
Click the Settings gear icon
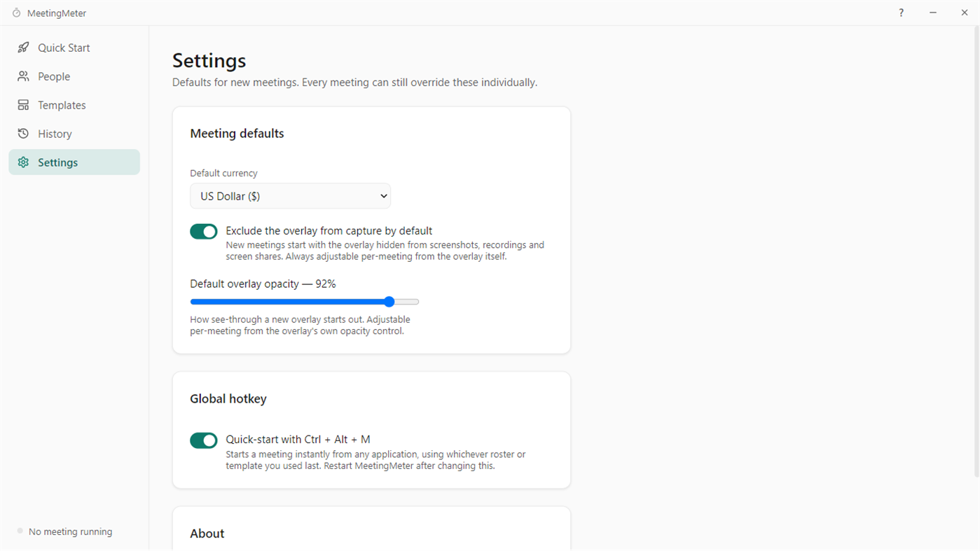tap(23, 162)
